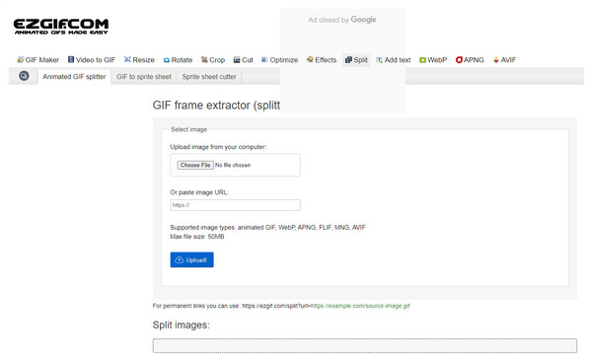The width and height of the screenshot is (592, 364).
Task: Click the blue Upload! button
Action: [x=191, y=259]
